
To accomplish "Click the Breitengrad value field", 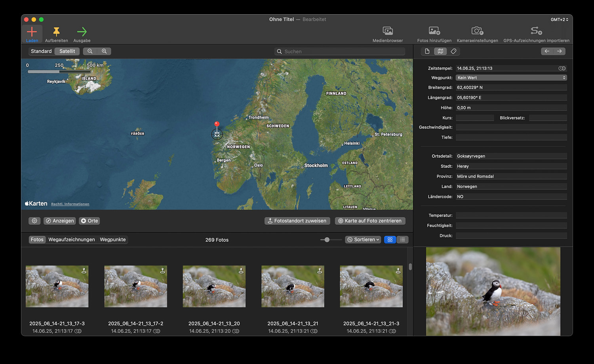I will (511, 87).
